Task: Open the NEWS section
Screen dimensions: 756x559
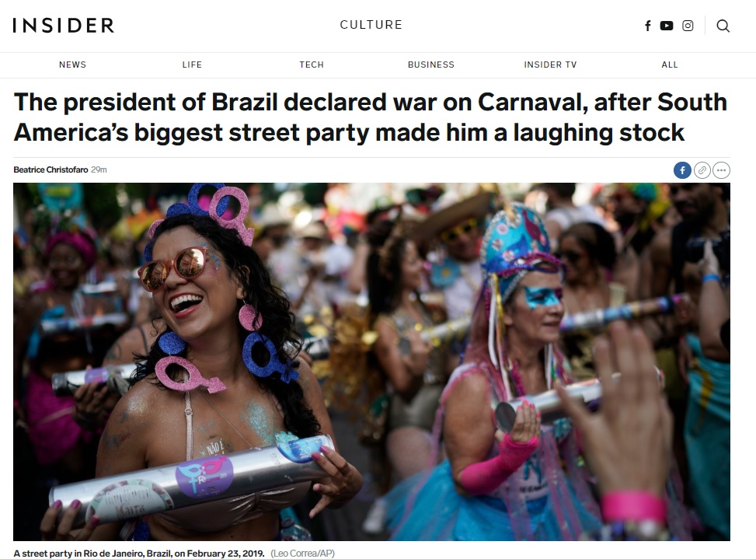Action: point(72,65)
